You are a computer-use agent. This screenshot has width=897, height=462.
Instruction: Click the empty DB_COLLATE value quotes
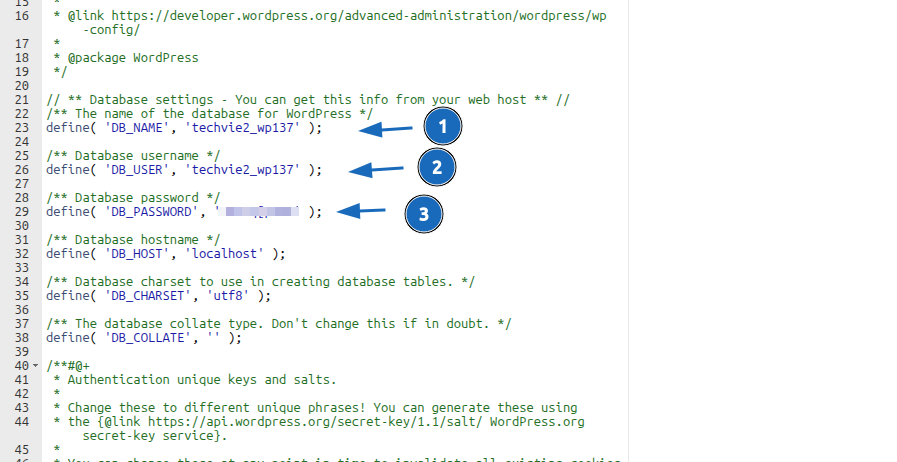pos(211,338)
